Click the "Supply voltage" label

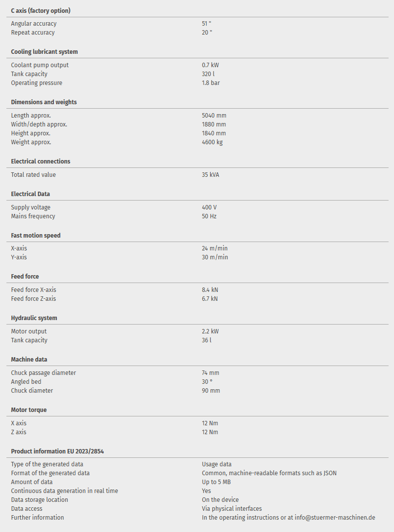pos(31,207)
